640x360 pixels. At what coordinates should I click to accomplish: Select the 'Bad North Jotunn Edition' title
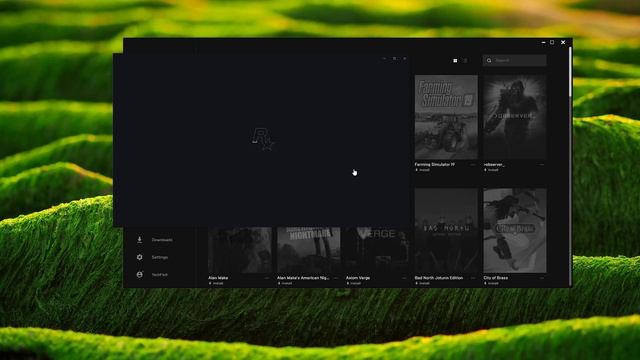(x=439, y=278)
